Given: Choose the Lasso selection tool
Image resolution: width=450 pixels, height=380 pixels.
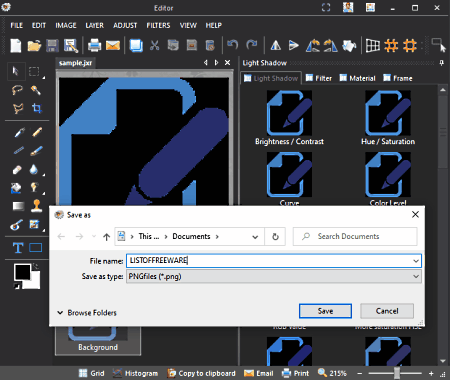Looking at the screenshot, I should (17, 90).
